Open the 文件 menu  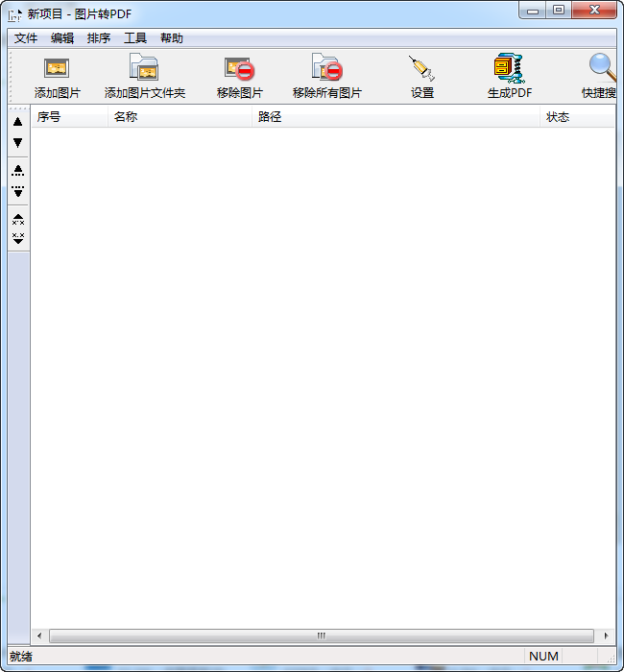point(26,38)
